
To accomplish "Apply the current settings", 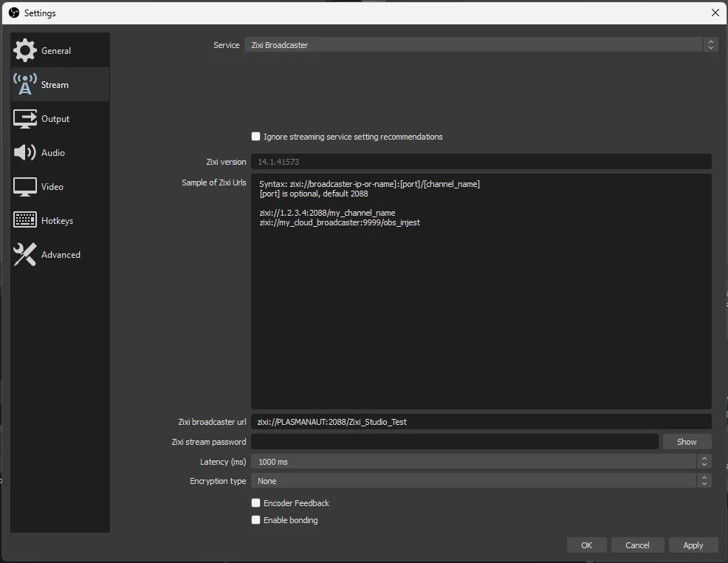I will [693, 545].
